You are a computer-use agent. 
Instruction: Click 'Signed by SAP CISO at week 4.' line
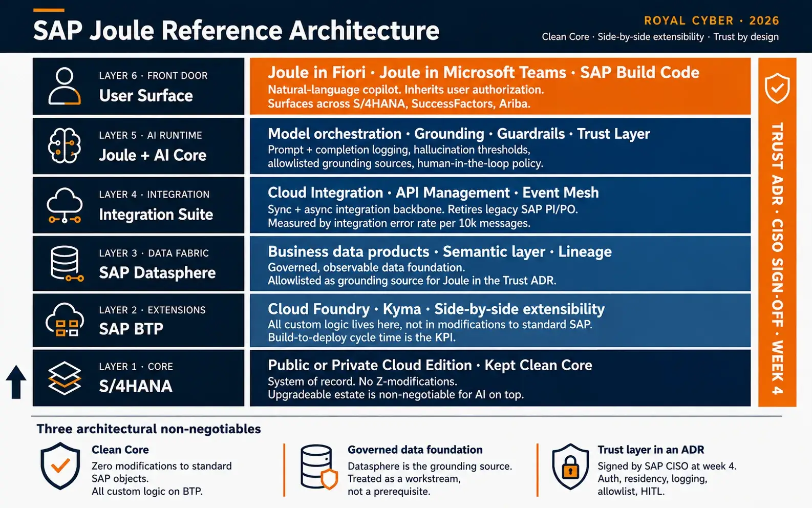coord(667,466)
